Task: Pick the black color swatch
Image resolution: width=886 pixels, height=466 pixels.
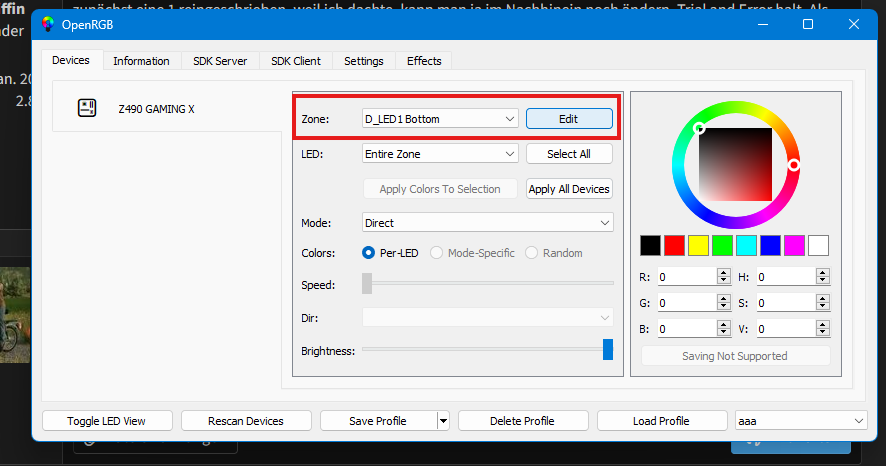Action: click(650, 245)
